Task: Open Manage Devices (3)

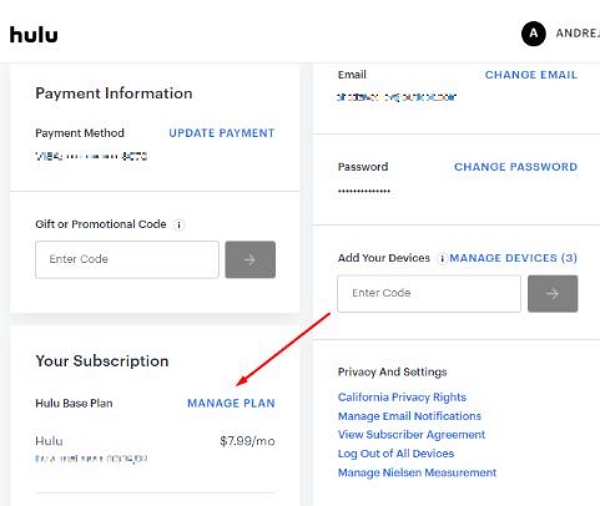Action: click(514, 258)
